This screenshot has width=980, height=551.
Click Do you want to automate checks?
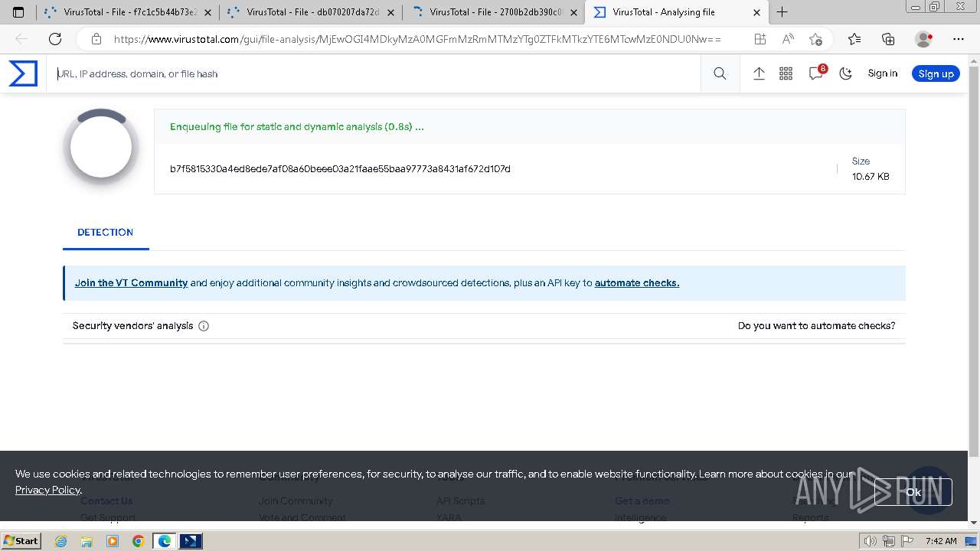point(816,326)
